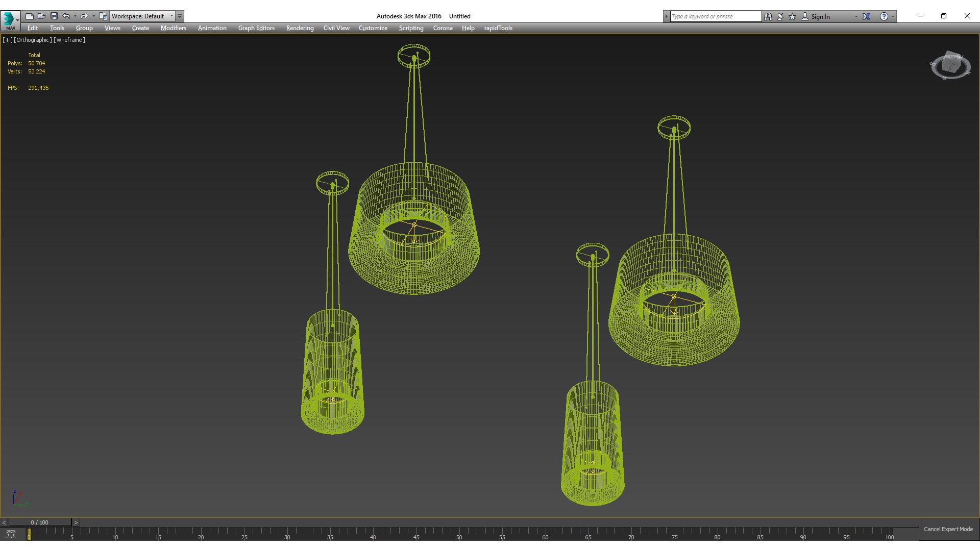Open Mini Curve Editor icon by timeline
This screenshot has height=551, width=980.
(x=11, y=534)
